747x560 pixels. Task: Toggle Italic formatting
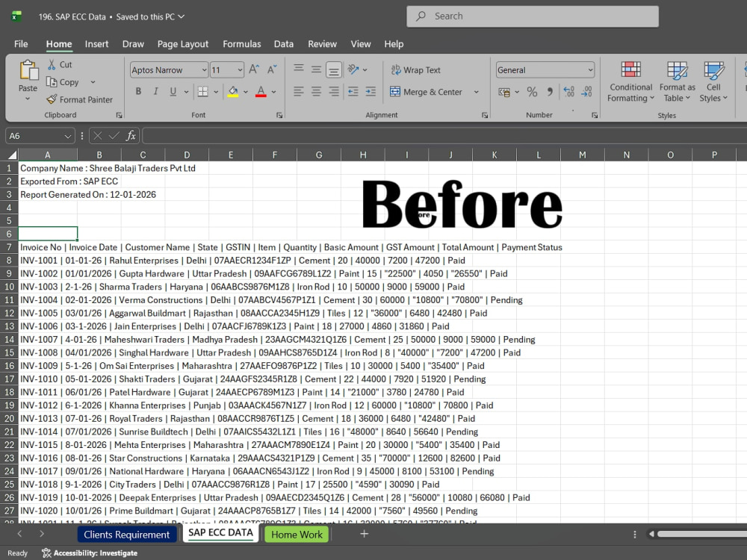pos(156,91)
